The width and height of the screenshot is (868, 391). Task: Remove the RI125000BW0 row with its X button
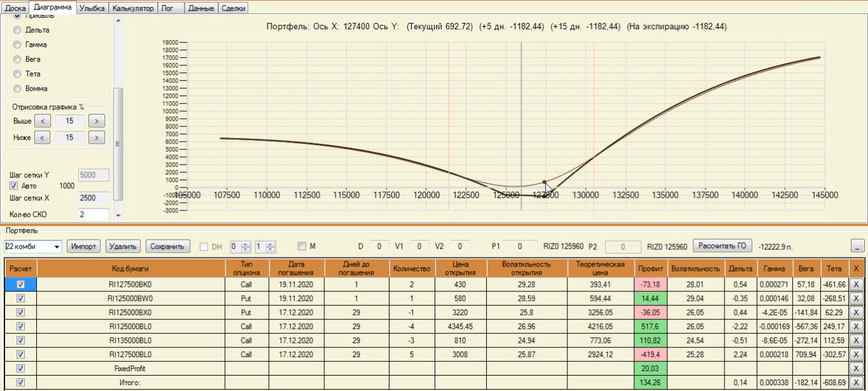[855, 298]
